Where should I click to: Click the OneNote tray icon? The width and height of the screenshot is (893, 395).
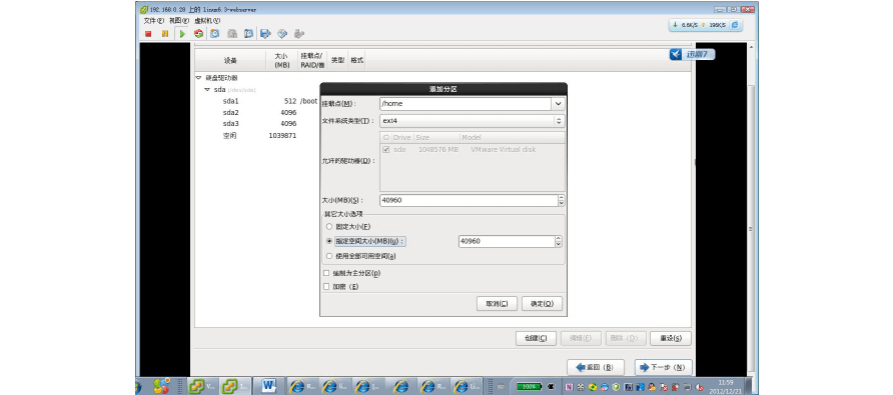(569, 387)
